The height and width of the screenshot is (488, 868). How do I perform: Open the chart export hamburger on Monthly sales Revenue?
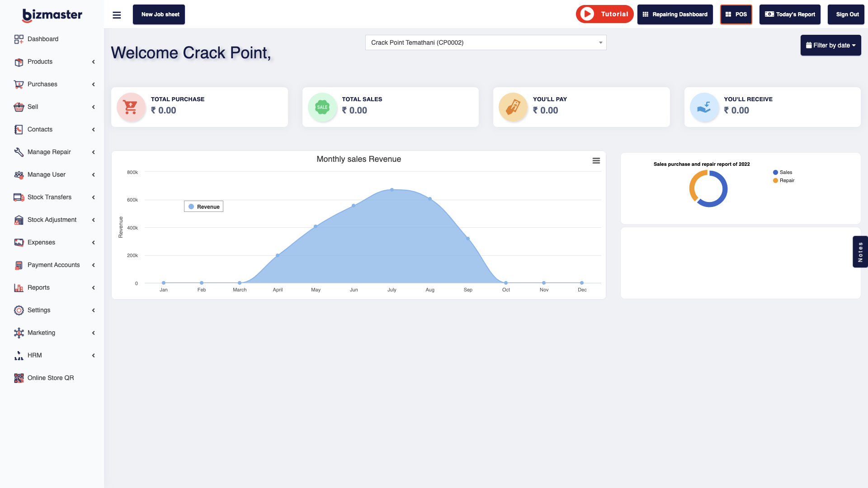pos(596,160)
